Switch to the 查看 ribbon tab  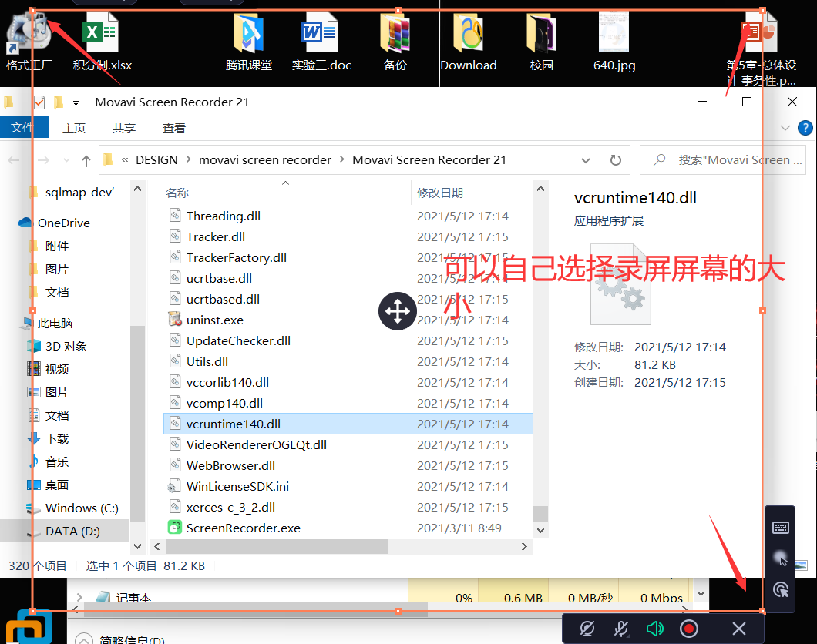pos(173,128)
